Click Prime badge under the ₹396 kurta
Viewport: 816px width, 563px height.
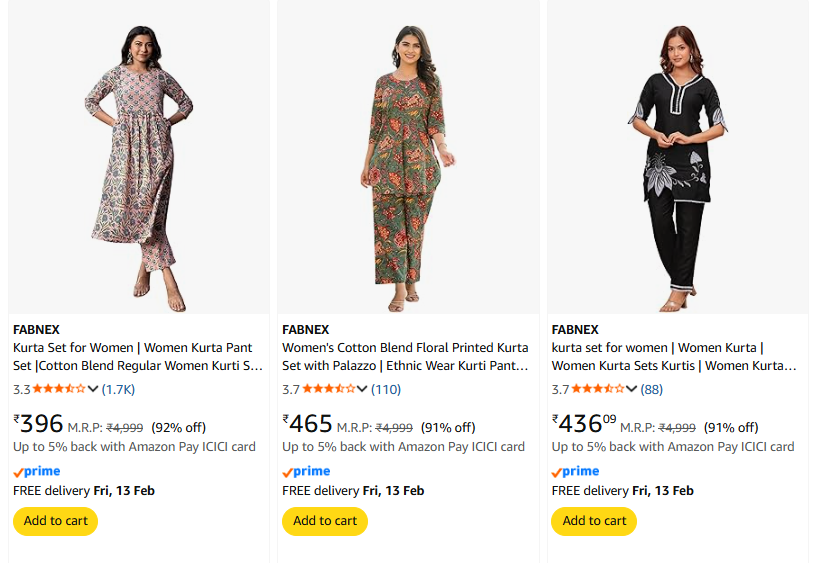coord(37,471)
